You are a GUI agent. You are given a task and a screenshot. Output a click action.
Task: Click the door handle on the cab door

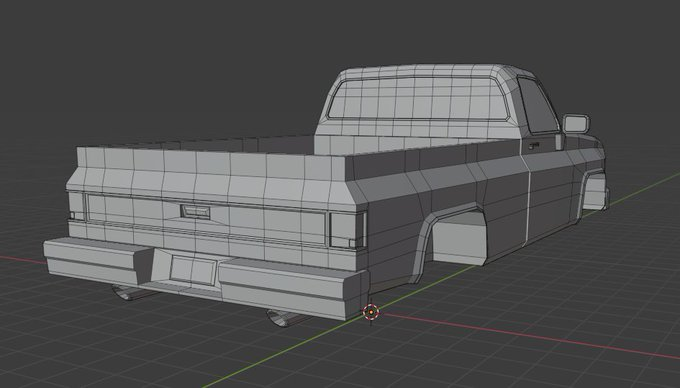534,146
